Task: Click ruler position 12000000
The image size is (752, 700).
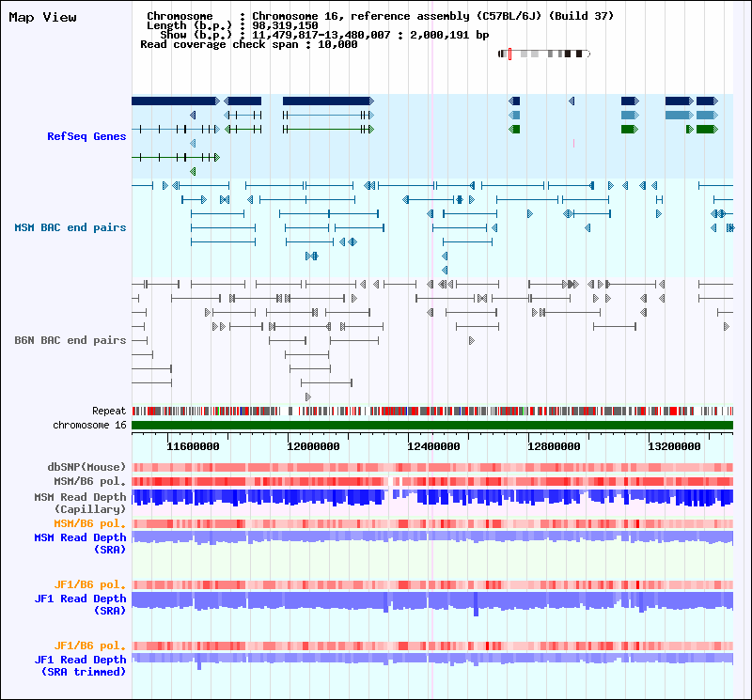Action: pos(313,447)
